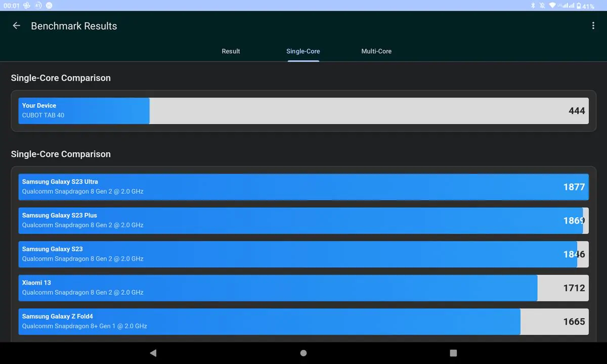The image size is (607, 364).
Task: Click the 1712 score value
Action: pos(574,288)
